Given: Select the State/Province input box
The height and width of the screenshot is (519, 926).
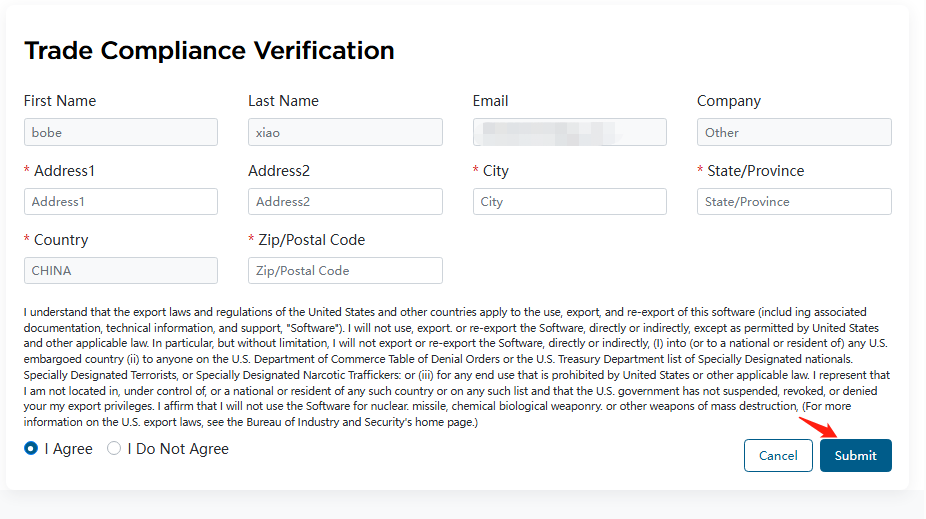Looking at the screenshot, I should tap(793, 201).
